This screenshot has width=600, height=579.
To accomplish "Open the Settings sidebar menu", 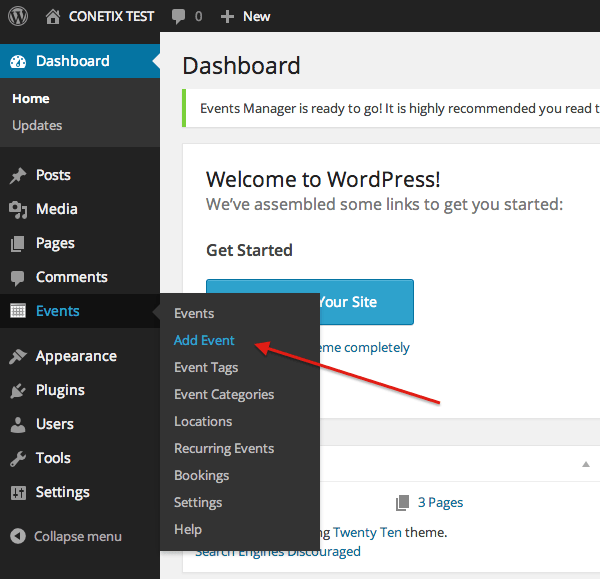I will [x=62, y=493].
